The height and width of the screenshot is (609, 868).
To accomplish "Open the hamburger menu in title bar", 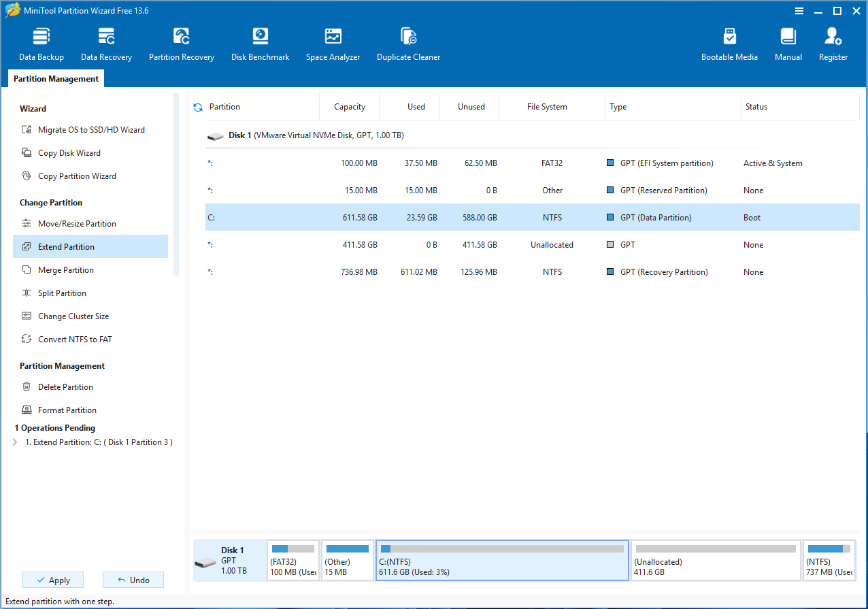I will coord(799,10).
